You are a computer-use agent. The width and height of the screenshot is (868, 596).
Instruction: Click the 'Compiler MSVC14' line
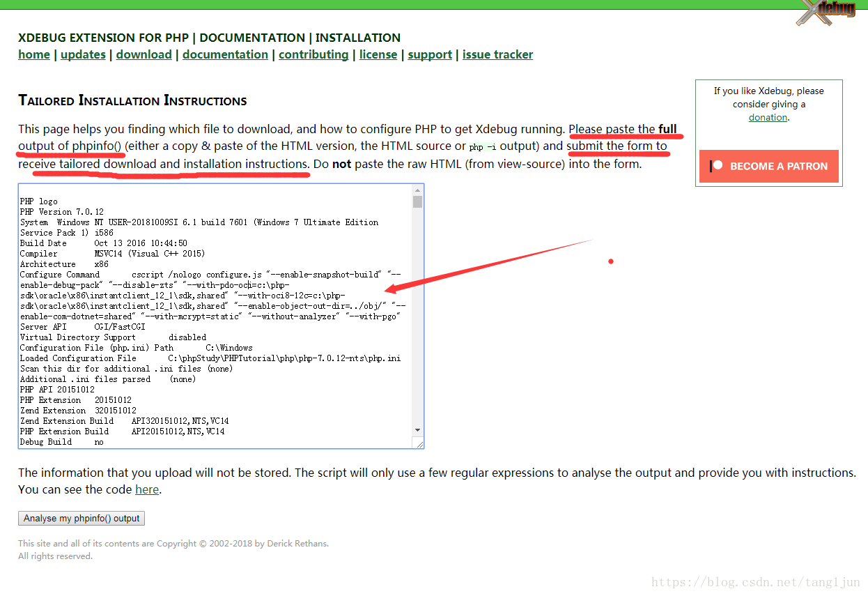coord(113,254)
